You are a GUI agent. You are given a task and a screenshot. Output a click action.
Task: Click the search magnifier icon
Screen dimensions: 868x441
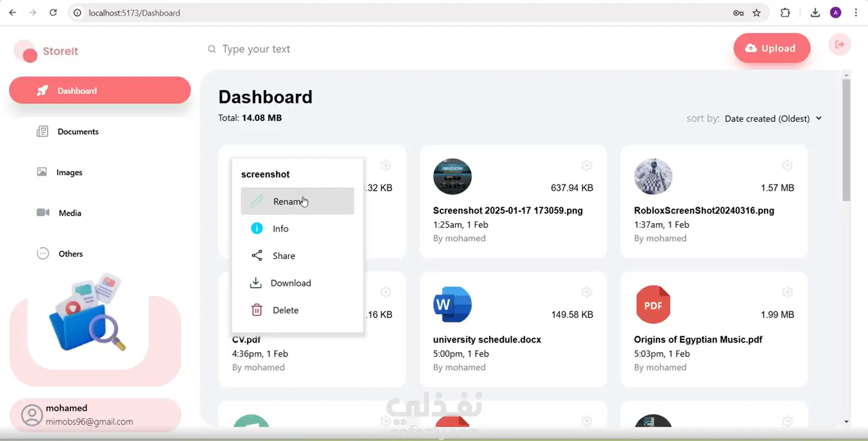click(x=212, y=49)
